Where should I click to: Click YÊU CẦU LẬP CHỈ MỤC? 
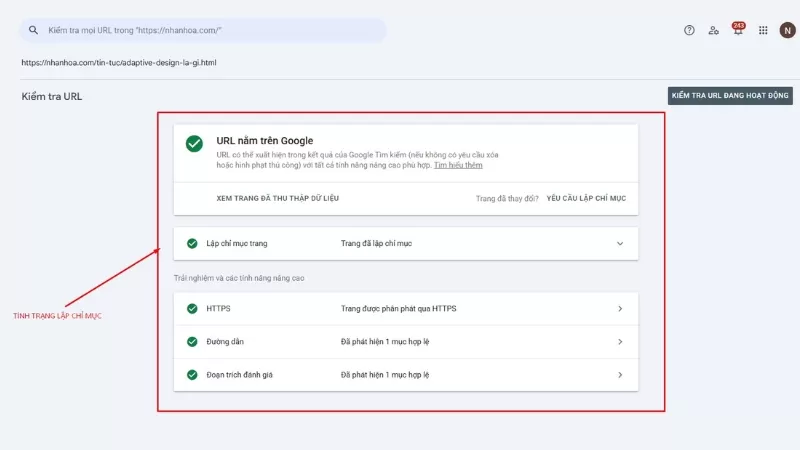click(x=586, y=198)
